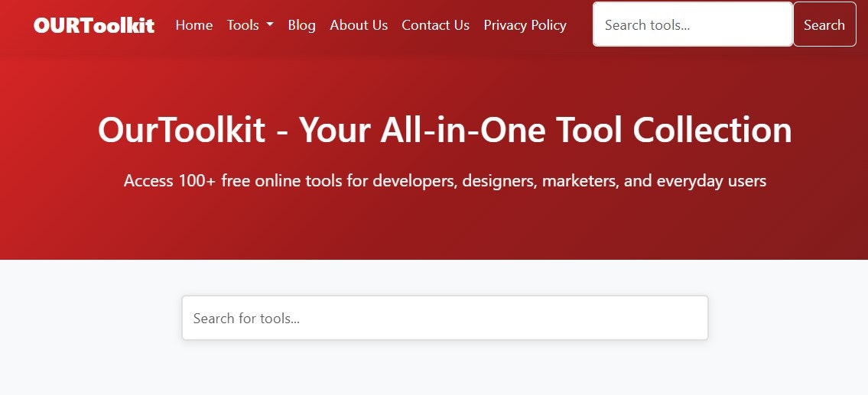This screenshot has height=395, width=868.
Task: Select the hero heading 'OurToolkit - Your All-in-One Tool Collection'
Action: [445, 130]
